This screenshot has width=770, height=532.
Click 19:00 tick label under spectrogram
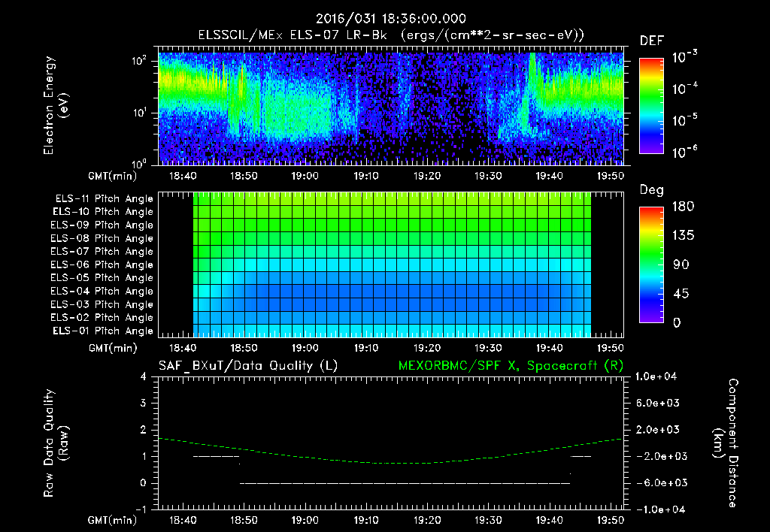pos(305,176)
